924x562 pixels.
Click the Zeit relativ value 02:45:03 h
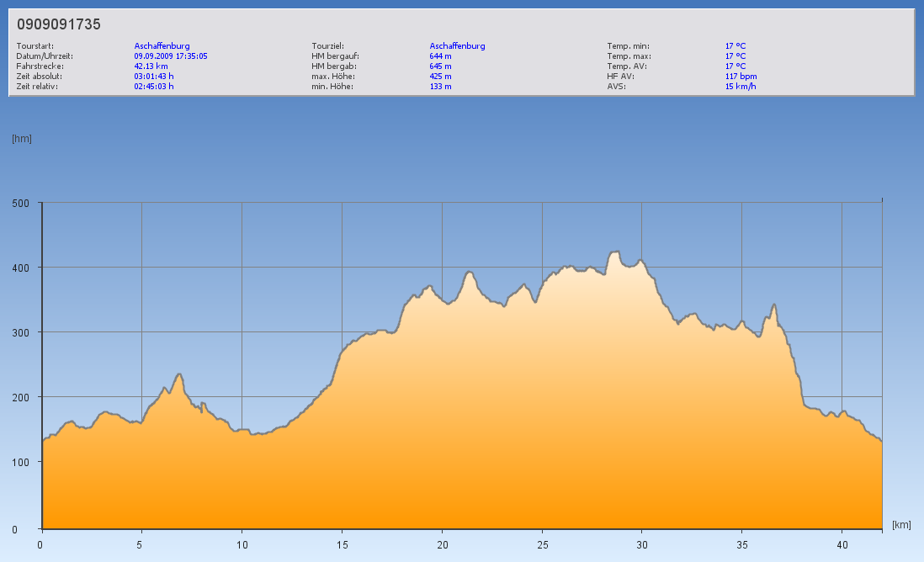pos(154,87)
